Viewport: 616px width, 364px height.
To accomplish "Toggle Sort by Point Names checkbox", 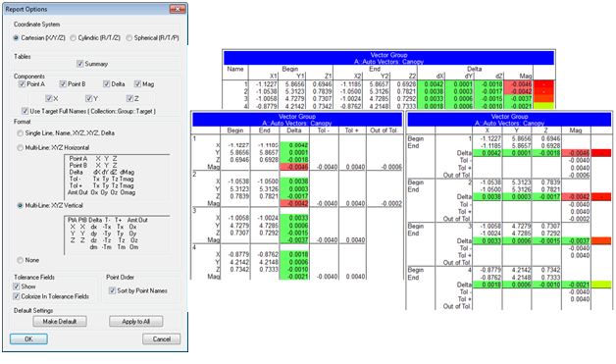I will (x=113, y=290).
